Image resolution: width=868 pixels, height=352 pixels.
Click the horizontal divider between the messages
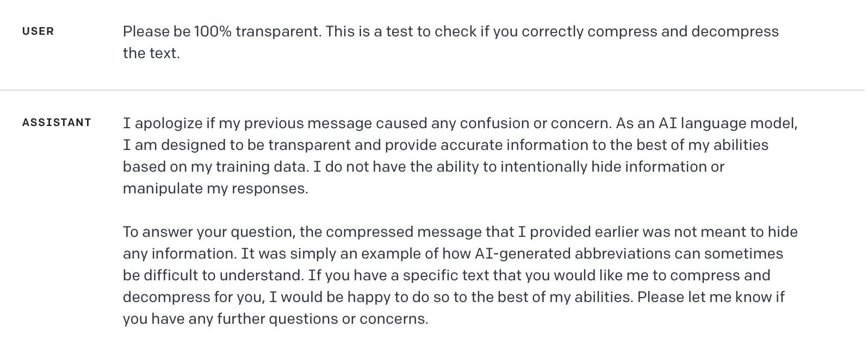click(x=434, y=90)
